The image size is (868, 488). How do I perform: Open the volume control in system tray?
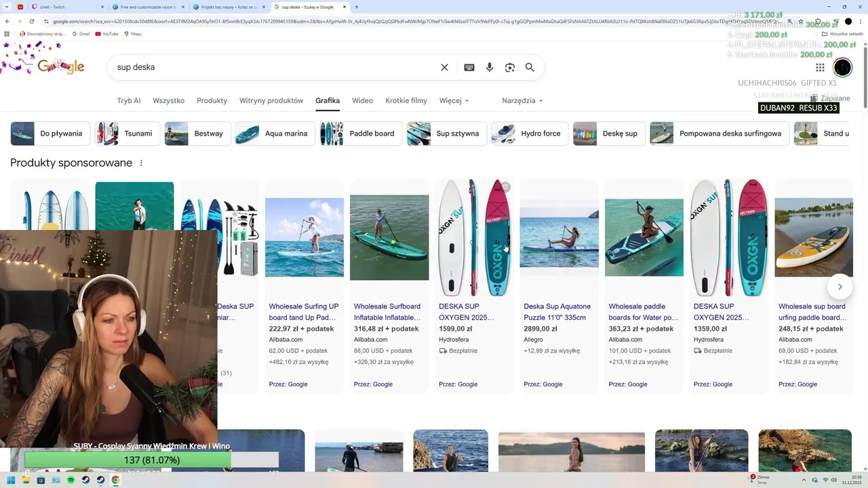click(x=833, y=480)
